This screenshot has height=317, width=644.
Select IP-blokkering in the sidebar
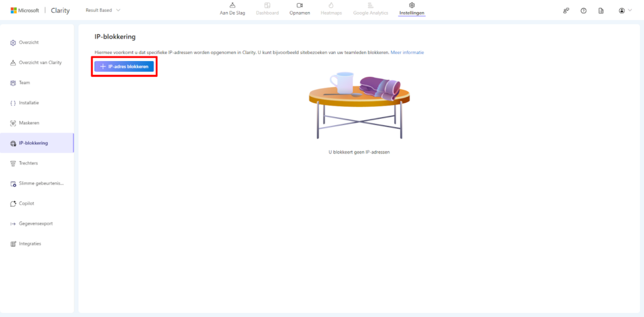pos(37,143)
